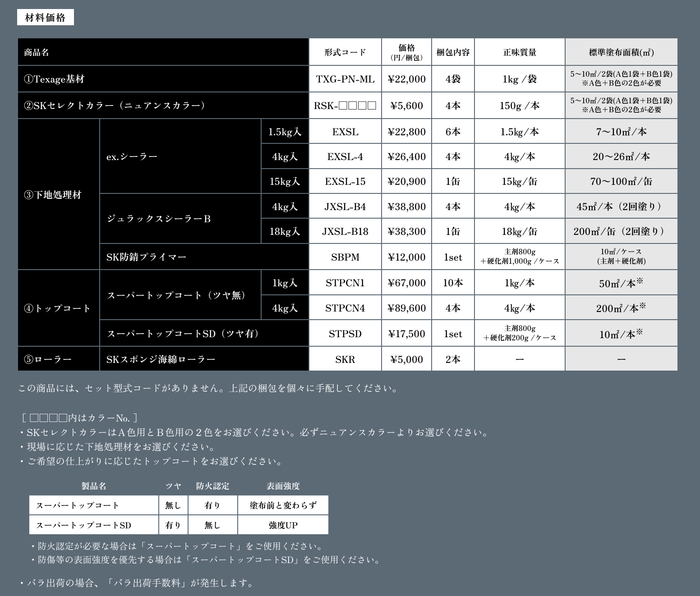The height and width of the screenshot is (596, 700).
Task: Click the ¥89,600 price for STPCN4
Action: 406,308
